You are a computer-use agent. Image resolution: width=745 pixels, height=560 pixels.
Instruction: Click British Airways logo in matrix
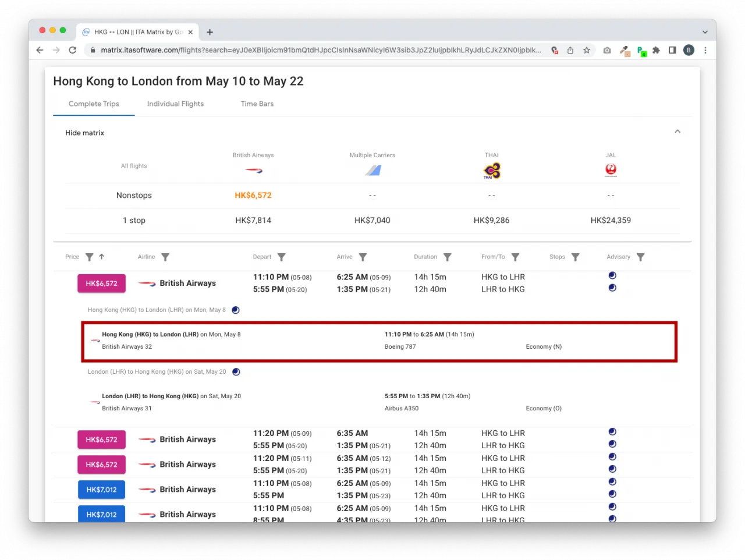pos(253,171)
